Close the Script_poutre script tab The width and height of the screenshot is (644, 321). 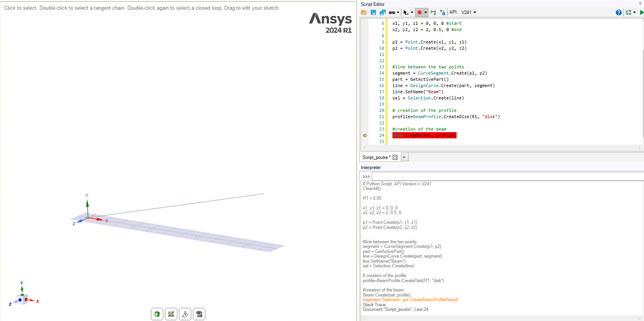[x=395, y=157]
